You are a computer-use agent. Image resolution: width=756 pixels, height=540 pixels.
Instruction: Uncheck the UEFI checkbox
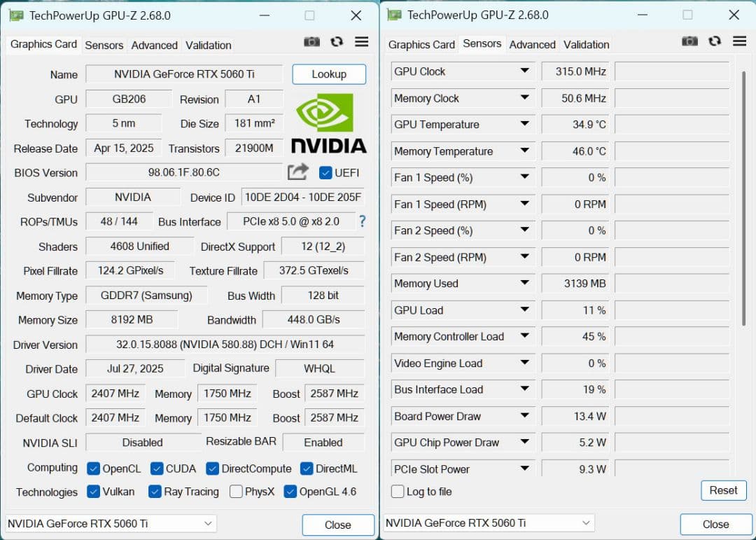[325, 173]
